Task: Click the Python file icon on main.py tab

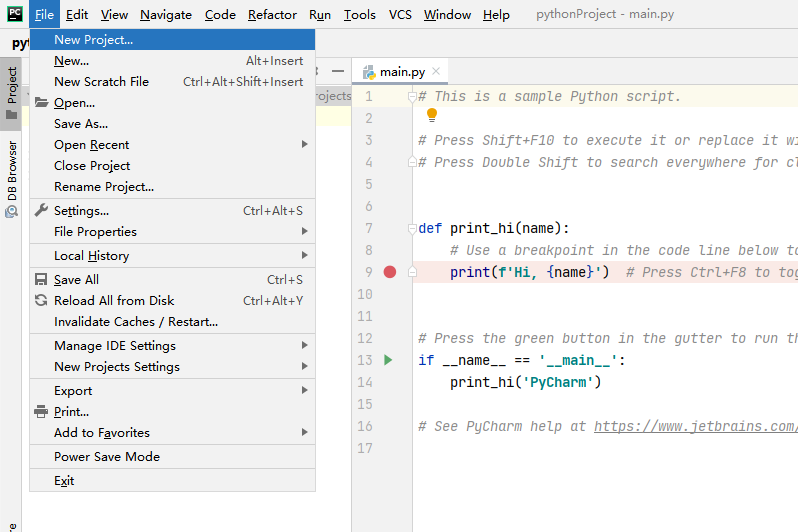Action: click(369, 72)
